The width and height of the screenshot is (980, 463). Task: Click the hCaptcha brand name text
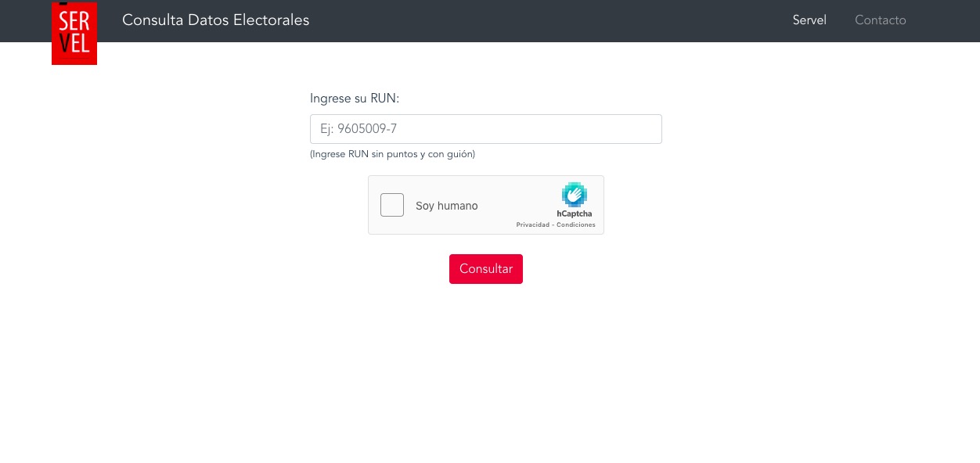click(x=575, y=214)
